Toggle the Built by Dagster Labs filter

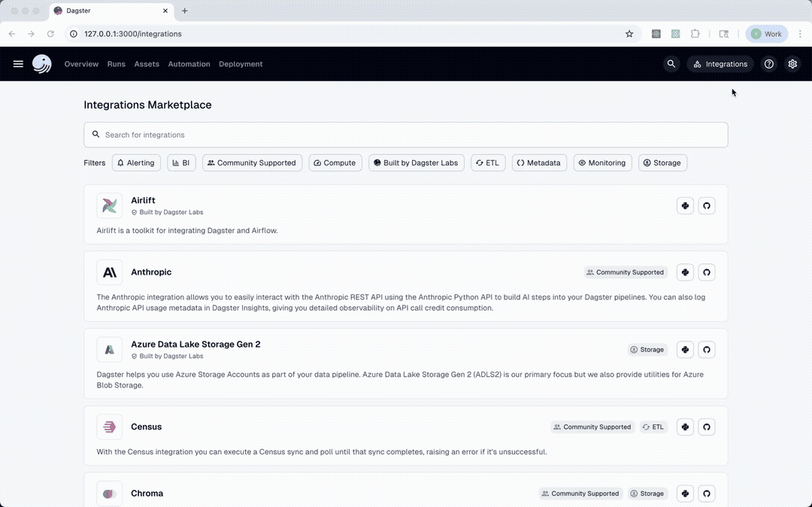[x=417, y=162]
